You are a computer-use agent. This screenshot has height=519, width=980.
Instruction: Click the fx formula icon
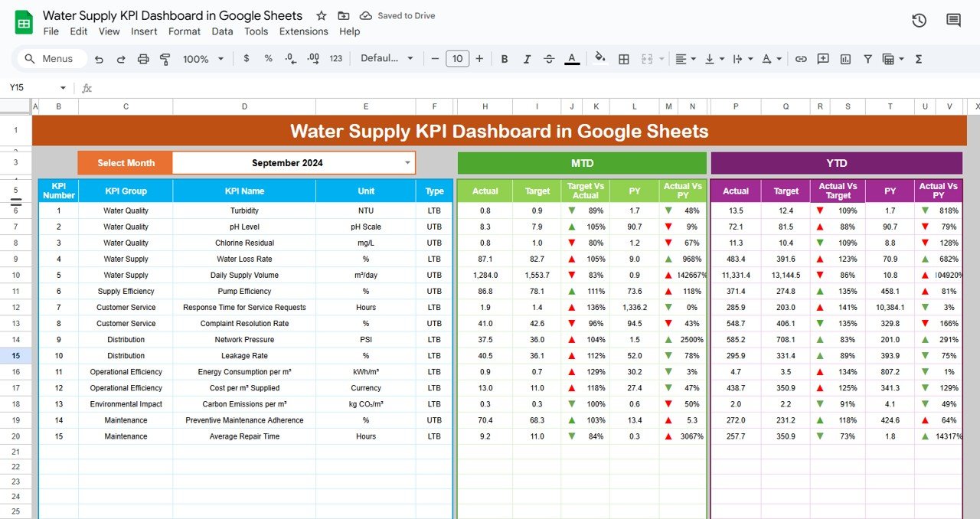87,88
